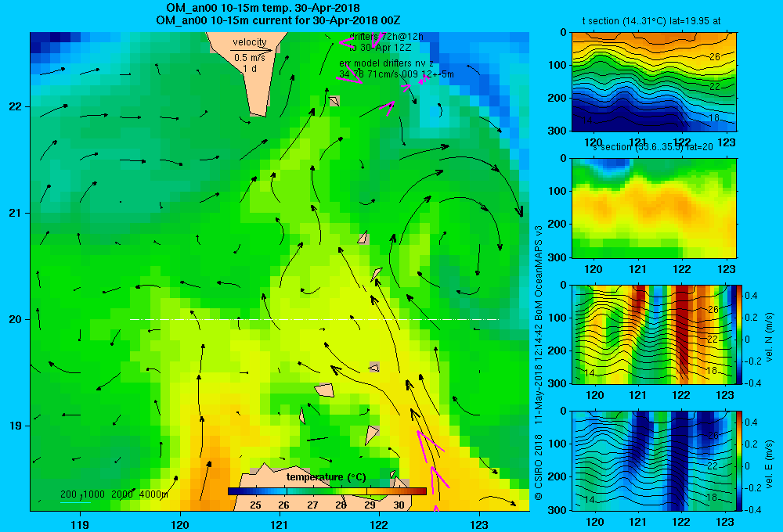Click the temperature color bar on the main map
The width and height of the screenshot is (783, 532).
point(327,491)
